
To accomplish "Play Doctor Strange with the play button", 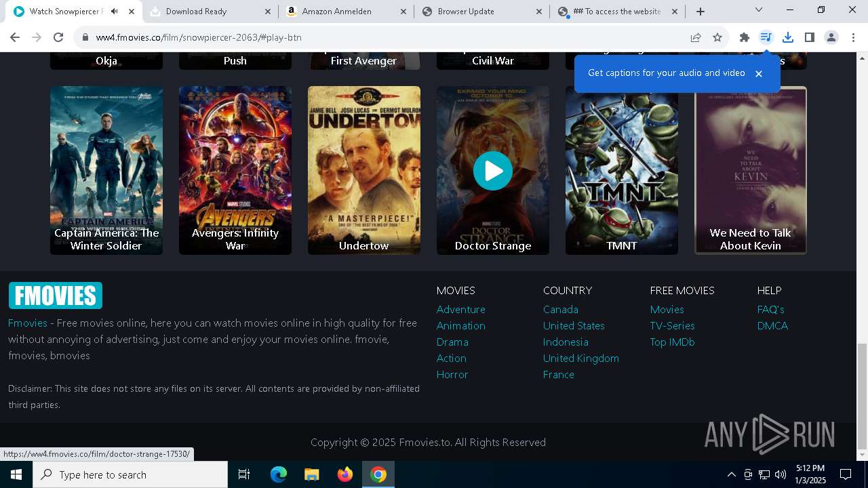I will (493, 170).
